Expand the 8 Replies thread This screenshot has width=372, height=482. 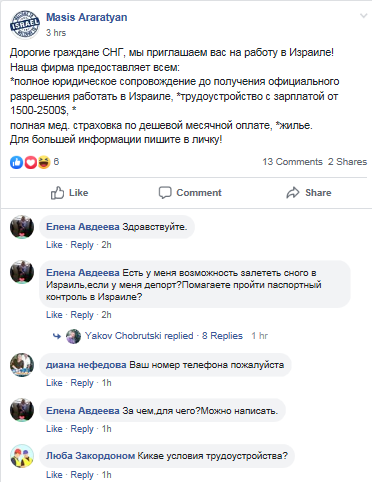[x=222, y=336]
